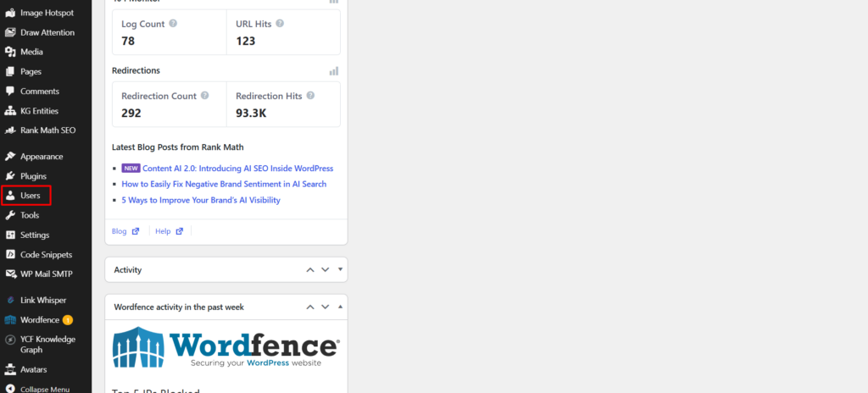Click the Comments speech bubble icon
This screenshot has height=393, width=868.
(x=10, y=91)
